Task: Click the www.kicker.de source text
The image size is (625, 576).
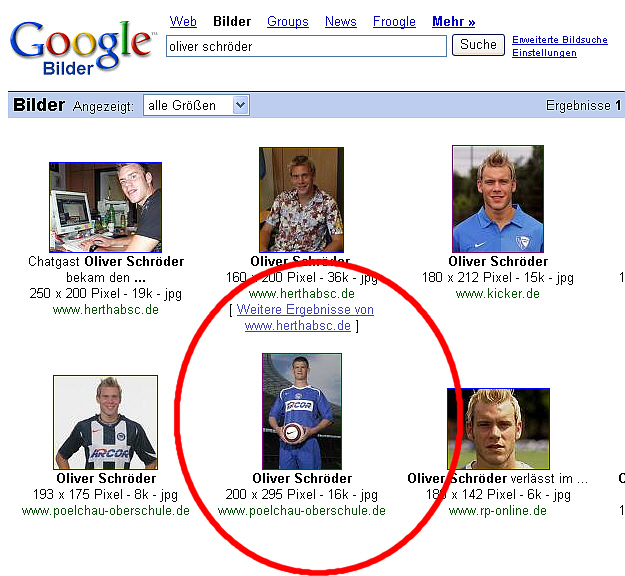Action: click(497, 294)
